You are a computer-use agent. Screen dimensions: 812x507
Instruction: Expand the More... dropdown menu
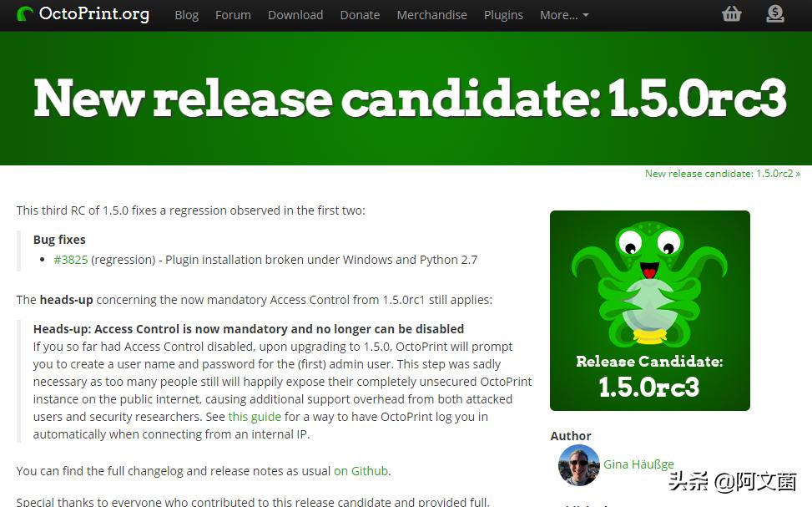click(x=564, y=16)
